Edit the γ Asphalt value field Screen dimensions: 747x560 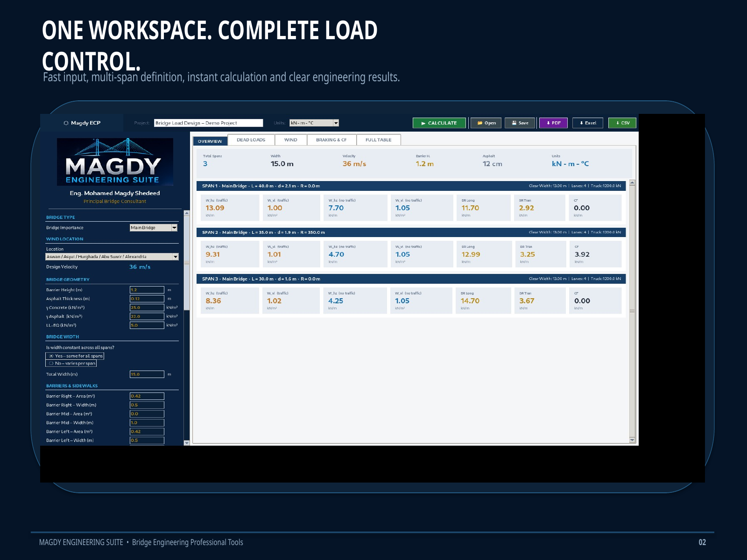147,316
